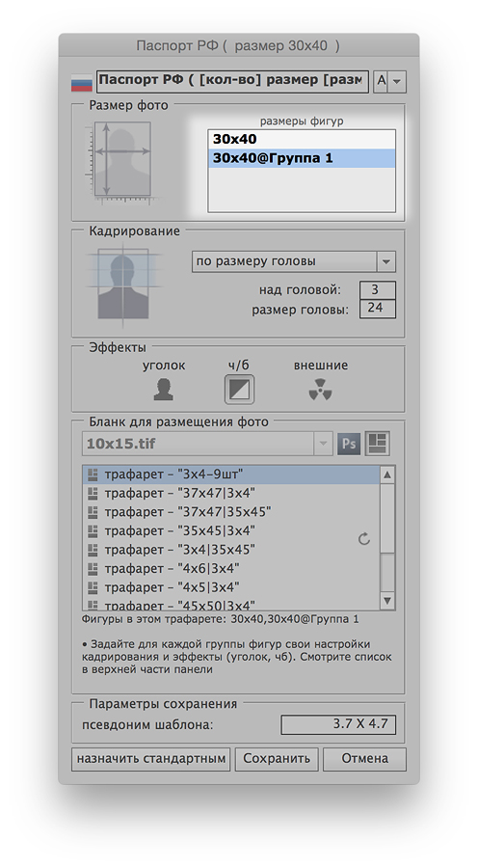The image size is (478, 868).
Task: Select 30x40@Группа 1 in the sizes list
Action: tap(302, 158)
